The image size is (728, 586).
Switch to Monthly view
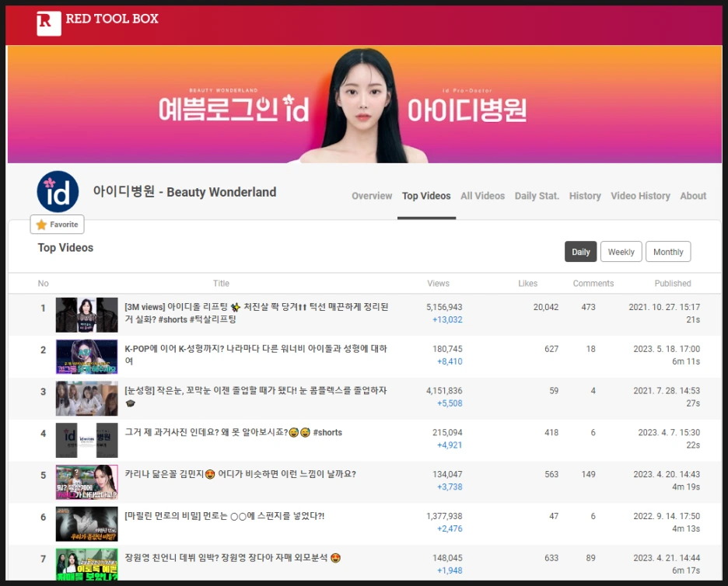pyautogui.click(x=668, y=251)
